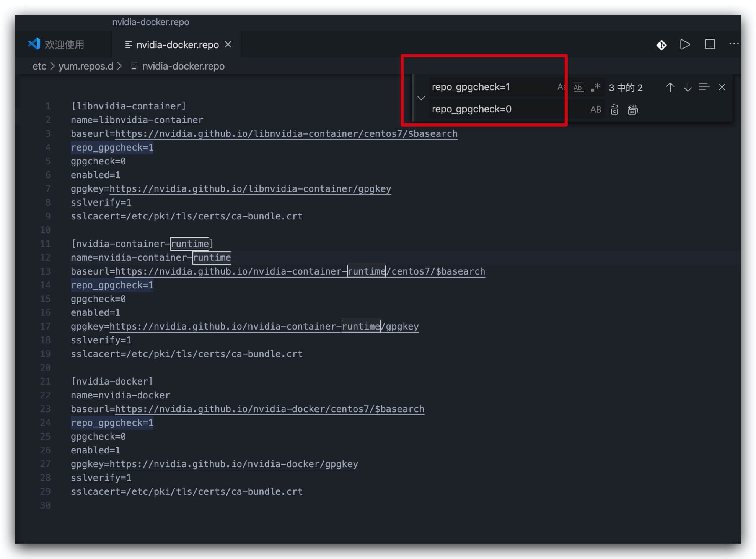Close the nvidia-docker.repo tab
This screenshot has height=559, width=756.
(x=228, y=45)
